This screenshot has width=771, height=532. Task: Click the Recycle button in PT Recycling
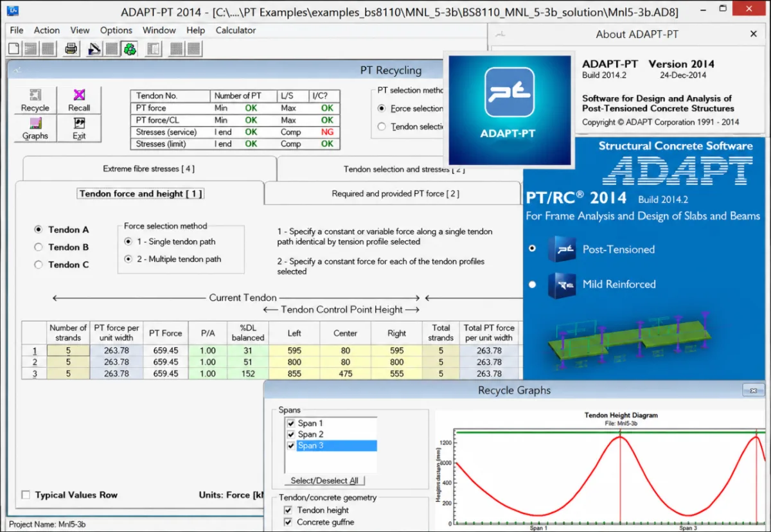(x=35, y=101)
